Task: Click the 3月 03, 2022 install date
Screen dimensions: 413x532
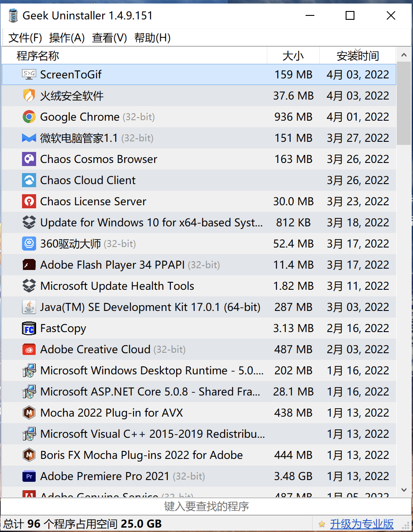Action: pos(358,307)
